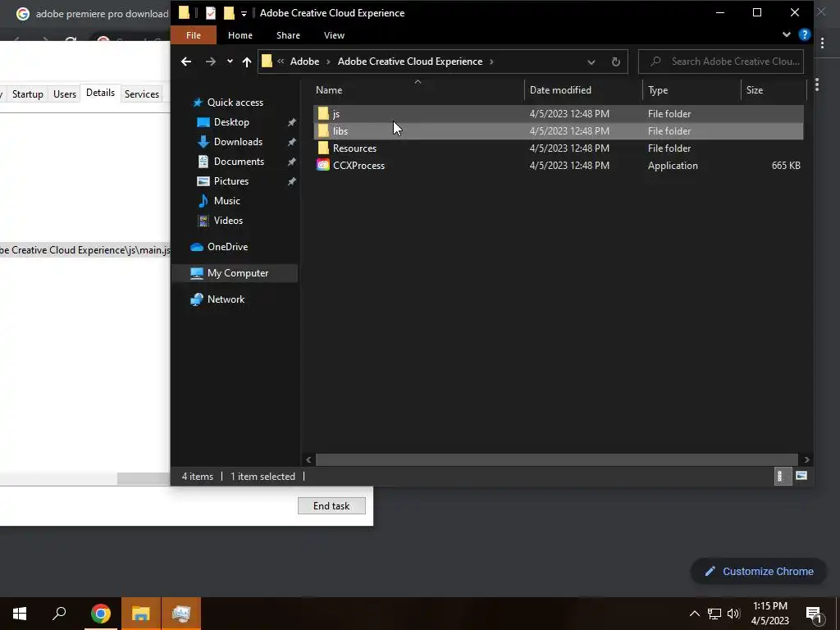The image size is (840, 630).
Task: Click the Search Adobe Creative Cloud box
Action: click(x=720, y=62)
